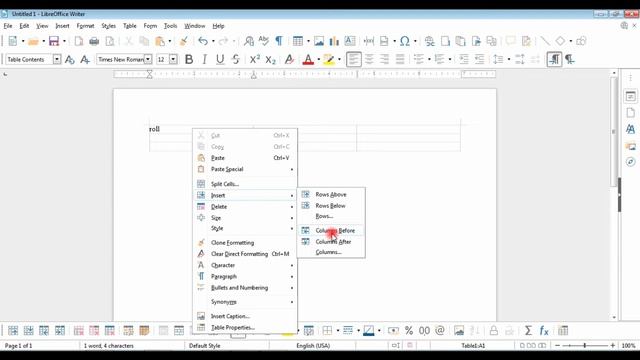Click the Insert Image icon
The image size is (640, 360).
[x=319, y=41]
